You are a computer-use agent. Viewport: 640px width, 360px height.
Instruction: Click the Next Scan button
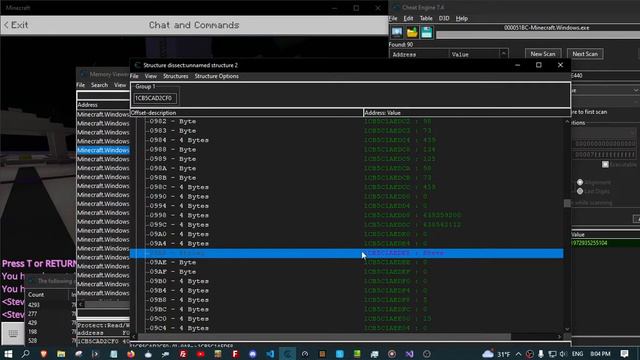(x=585, y=54)
